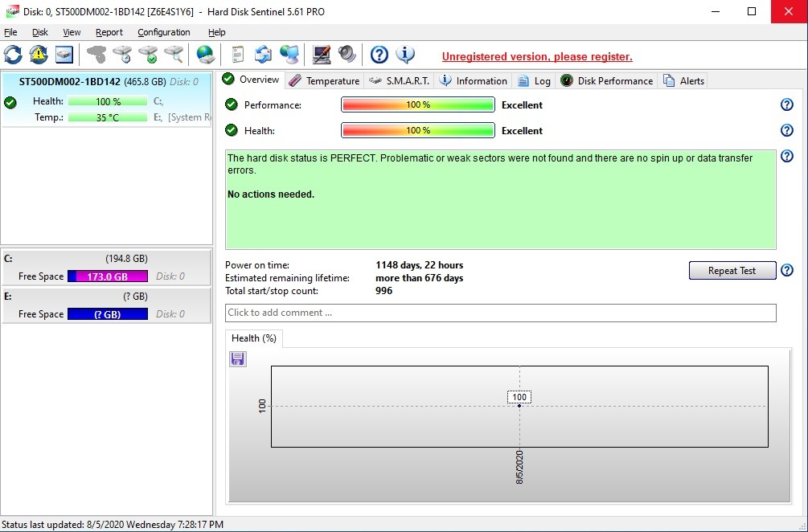Switch to the Disk Performance tab
Screen dimensions: 808x532
point(607,80)
